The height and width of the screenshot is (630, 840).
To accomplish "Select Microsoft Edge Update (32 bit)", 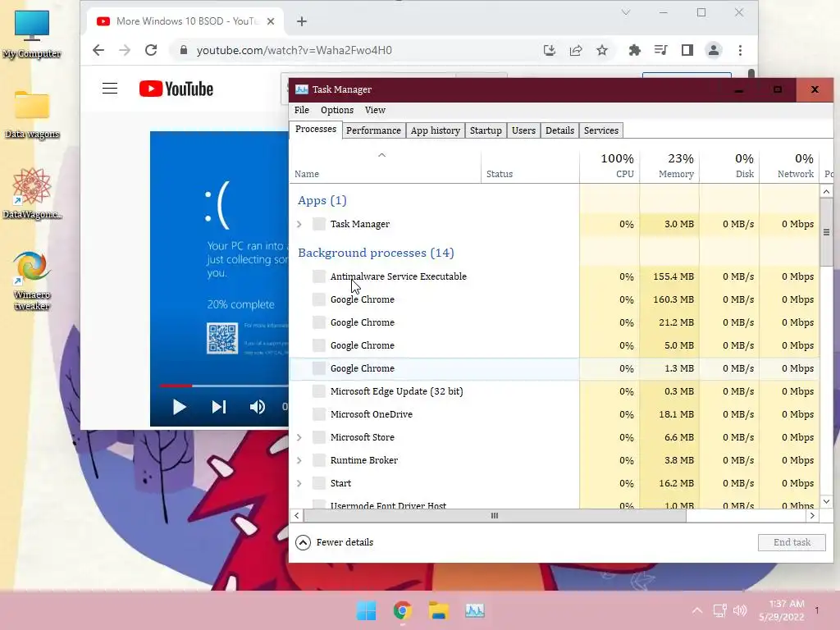I will 554,391.
